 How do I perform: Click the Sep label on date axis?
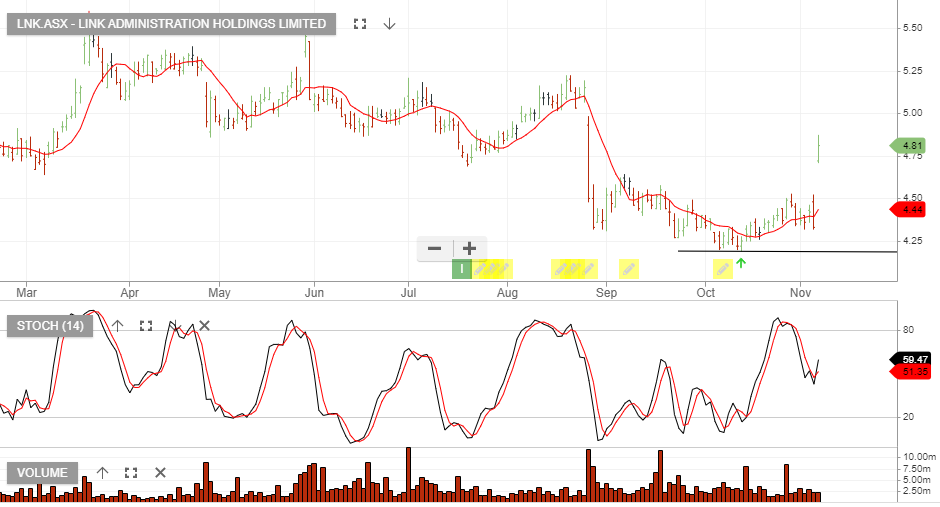(606, 293)
